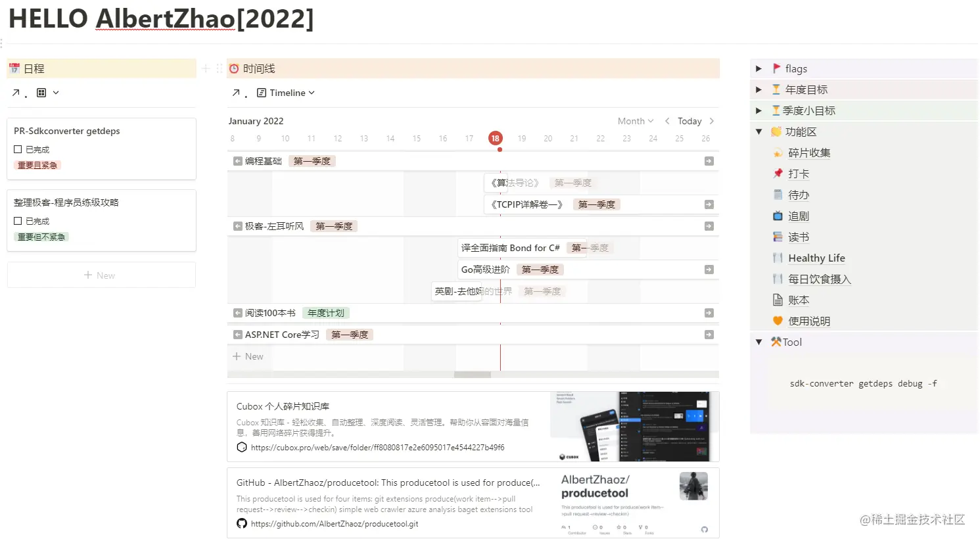The height and width of the screenshot is (541, 980).
Task: Open the 待办 page link
Action: click(799, 195)
